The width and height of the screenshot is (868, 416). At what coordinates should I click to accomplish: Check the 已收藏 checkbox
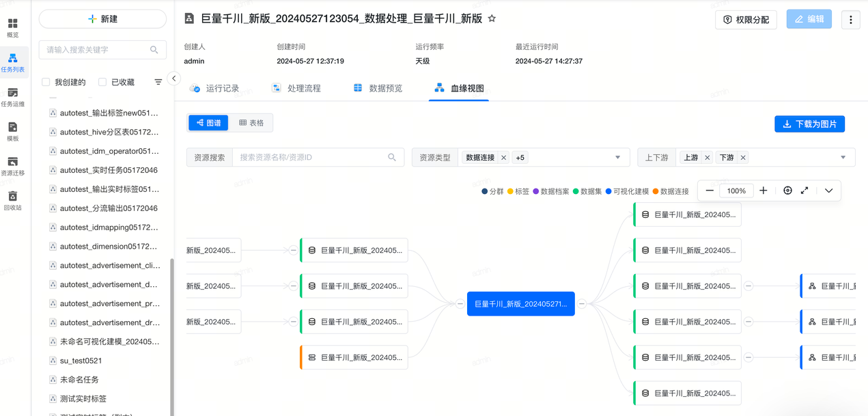102,82
